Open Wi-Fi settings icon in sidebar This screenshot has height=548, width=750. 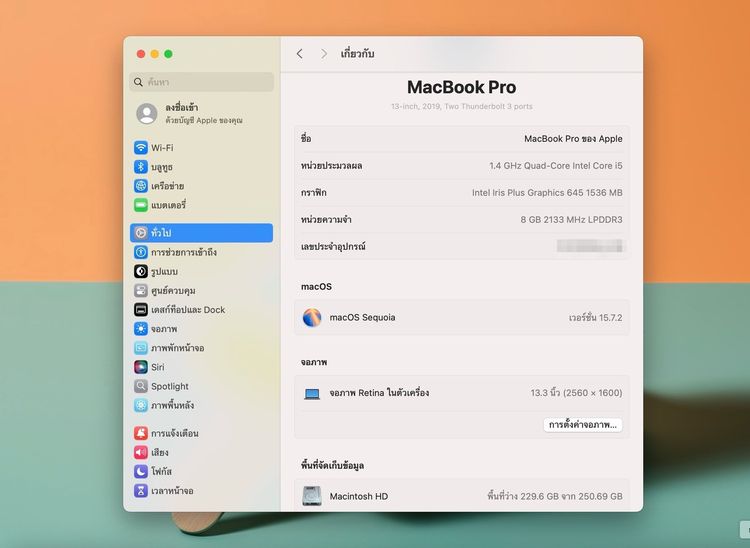[x=141, y=147]
